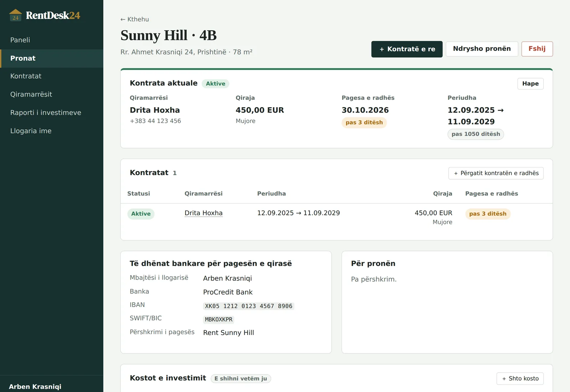Click the Aktive badge in contracts table
570x392 pixels.
(x=141, y=214)
